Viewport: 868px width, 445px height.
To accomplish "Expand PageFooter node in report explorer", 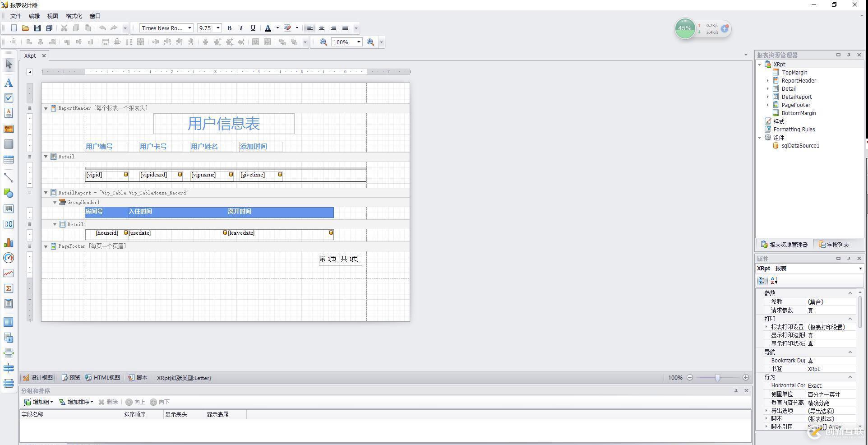I will [768, 105].
